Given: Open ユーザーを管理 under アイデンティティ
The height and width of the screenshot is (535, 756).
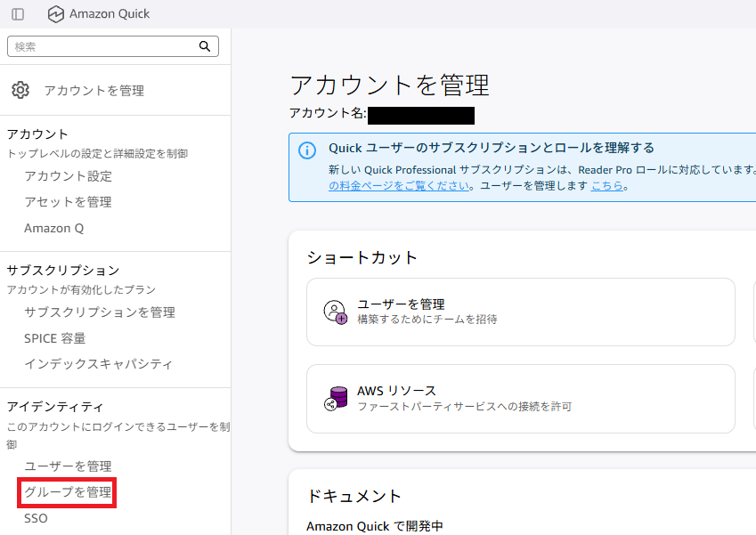Looking at the screenshot, I should click(x=68, y=466).
